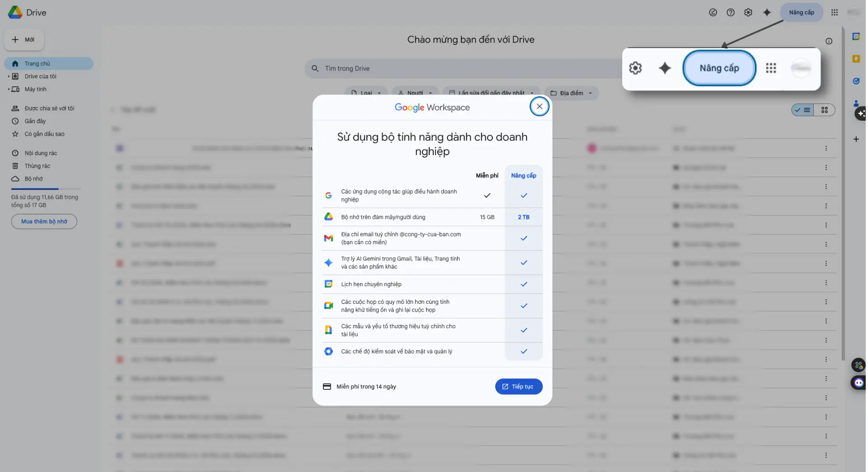This screenshot has height=472, width=868.
Task: Open Bộ nhớ storage page
Action: click(34, 179)
